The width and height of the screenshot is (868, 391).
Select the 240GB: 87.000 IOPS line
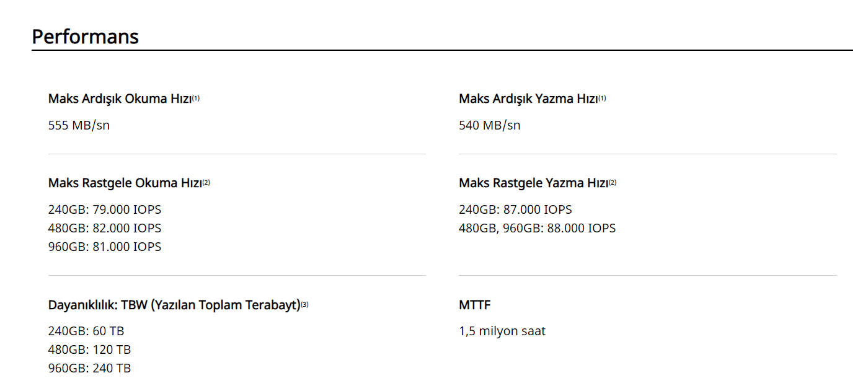click(515, 209)
